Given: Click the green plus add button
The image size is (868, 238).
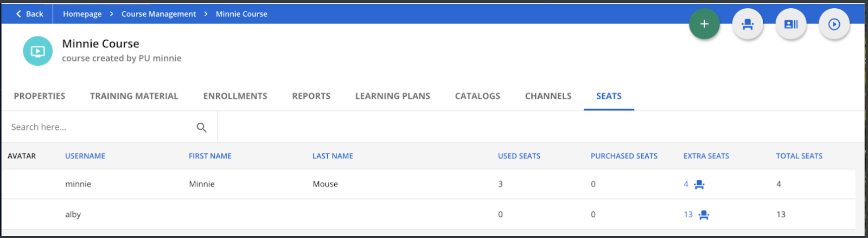Looking at the screenshot, I should click(x=704, y=24).
